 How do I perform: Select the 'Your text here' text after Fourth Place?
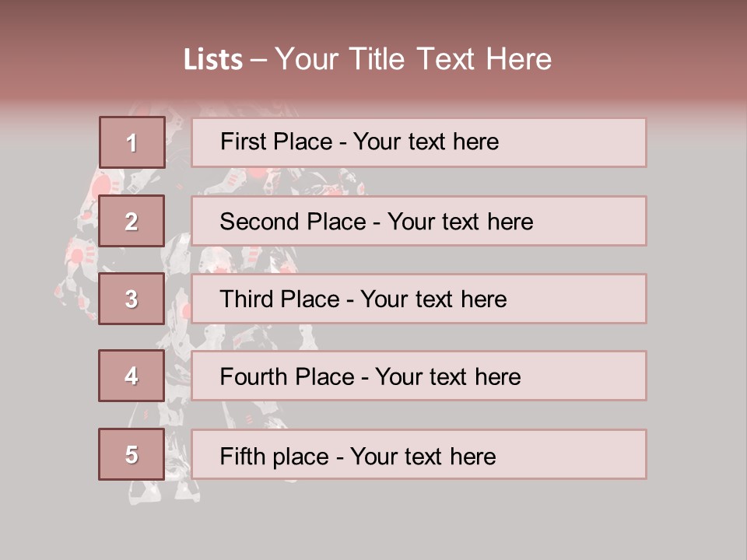click(447, 377)
